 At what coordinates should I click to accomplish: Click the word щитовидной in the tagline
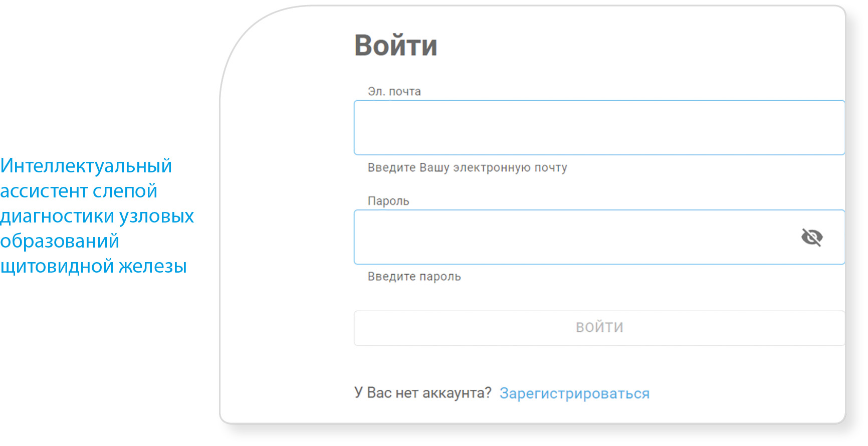click(57, 267)
